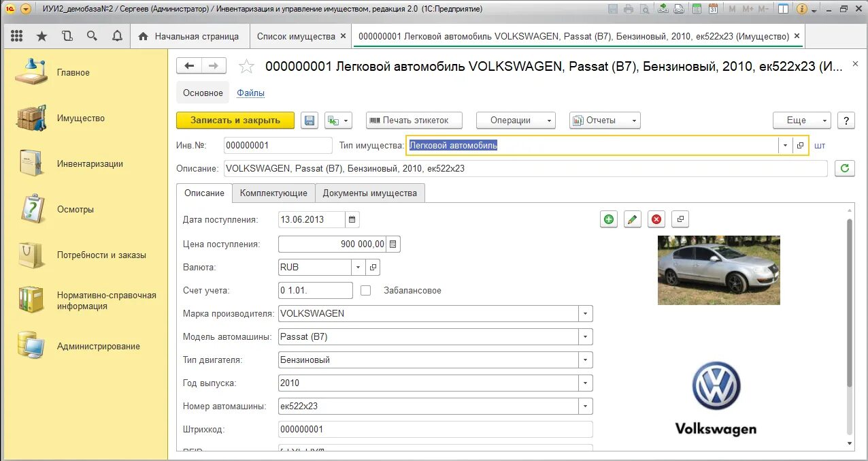Image resolution: width=868 pixels, height=461 pixels.
Task: Expand the Модель автомашины dropdown
Action: click(x=586, y=337)
